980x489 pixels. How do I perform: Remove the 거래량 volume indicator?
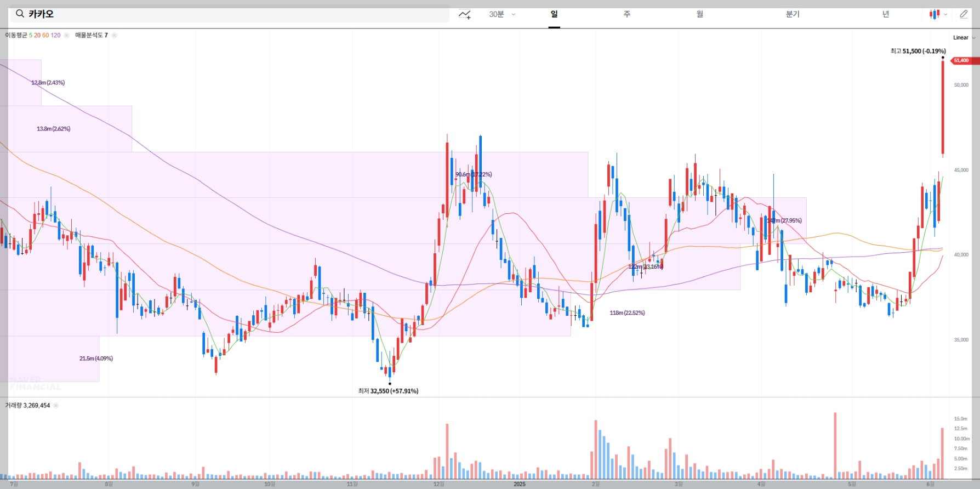pyautogui.click(x=56, y=406)
